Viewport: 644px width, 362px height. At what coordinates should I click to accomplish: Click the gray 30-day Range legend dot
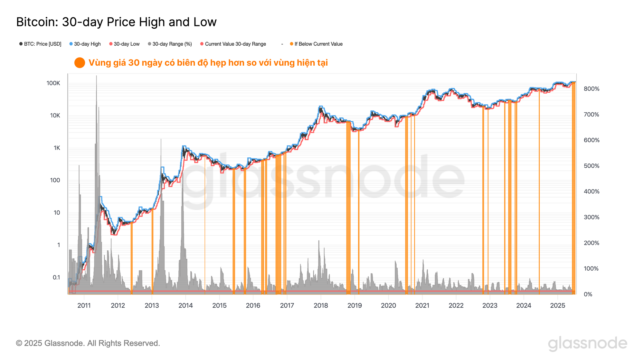click(x=149, y=44)
